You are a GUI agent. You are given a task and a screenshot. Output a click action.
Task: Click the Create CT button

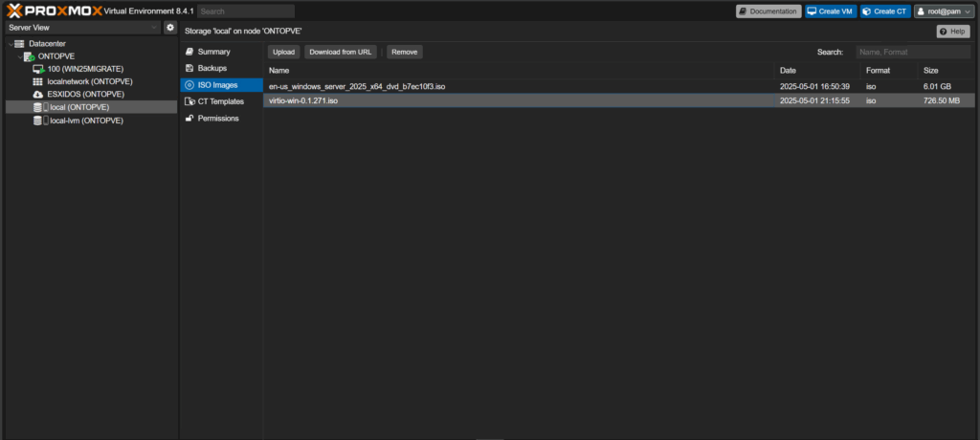(x=885, y=11)
